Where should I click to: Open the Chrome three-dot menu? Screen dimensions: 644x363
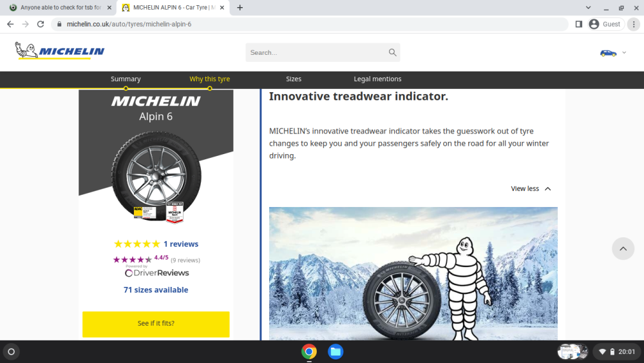(634, 25)
